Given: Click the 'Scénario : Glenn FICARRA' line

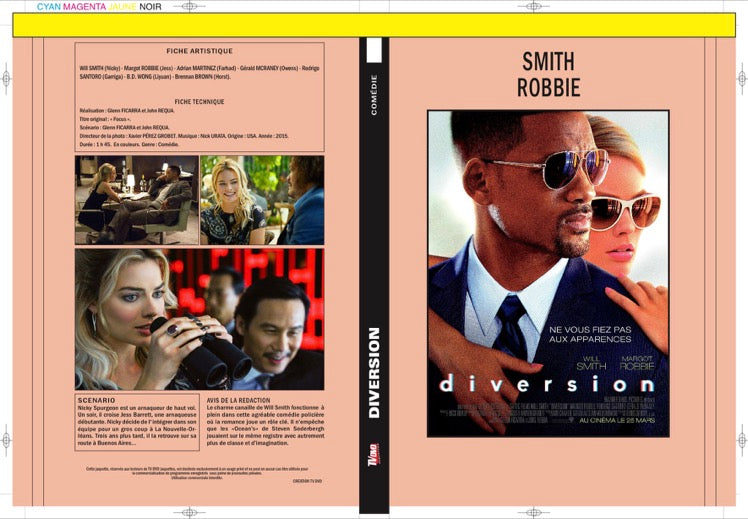Looking at the screenshot, I should (x=125, y=128).
